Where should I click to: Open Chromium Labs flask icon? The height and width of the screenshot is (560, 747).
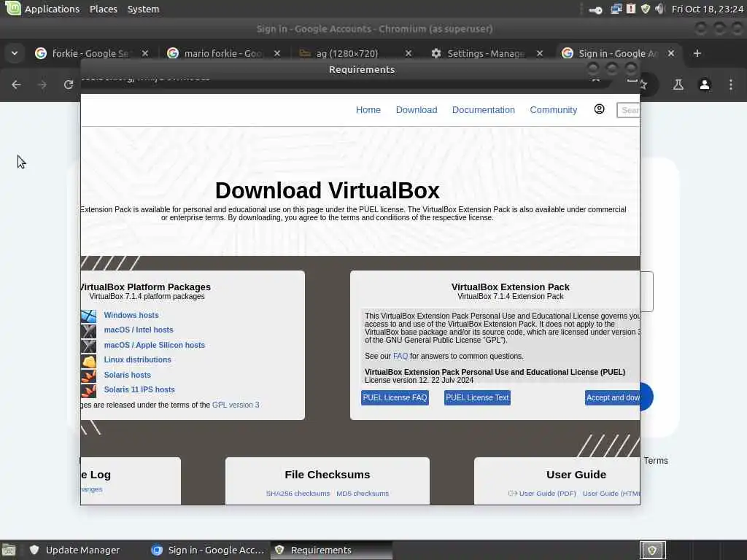[678, 85]
